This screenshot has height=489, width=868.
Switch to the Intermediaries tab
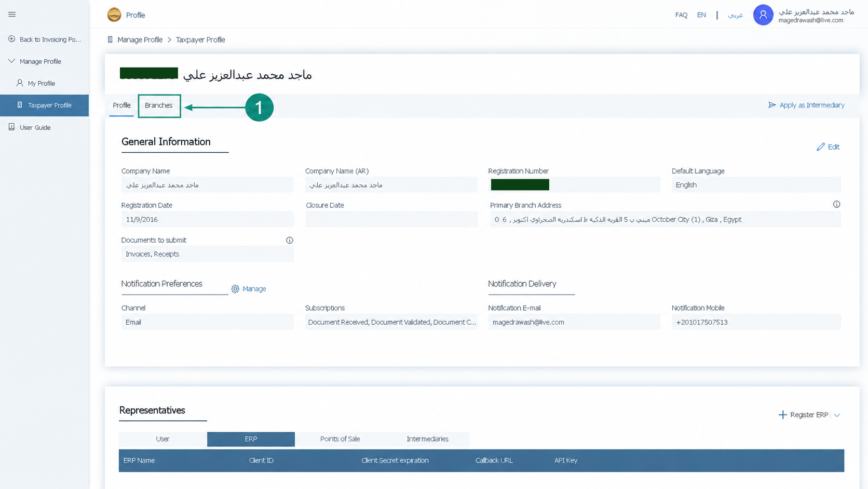tap(427, 439)
